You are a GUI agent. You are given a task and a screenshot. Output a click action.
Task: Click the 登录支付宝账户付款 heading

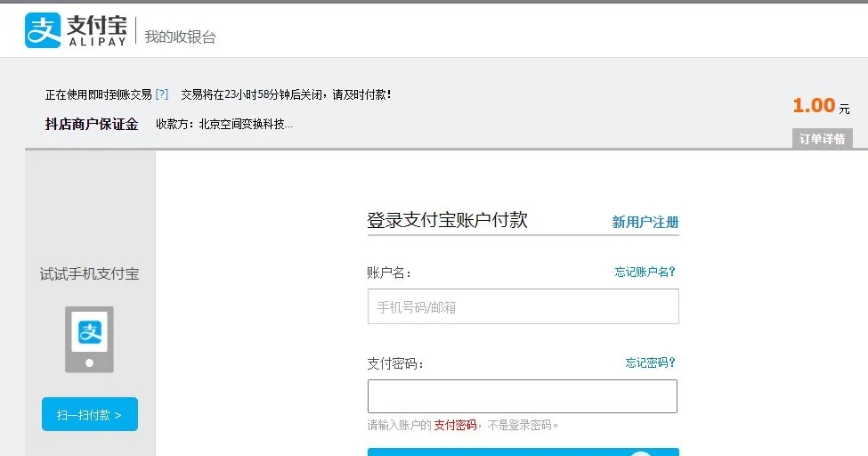coord(447,220)
